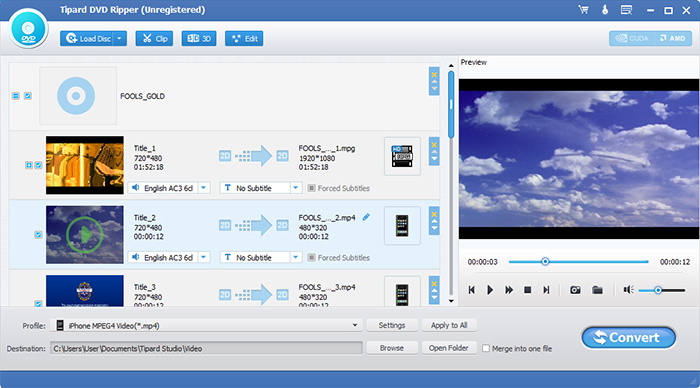This screenshot has width=700, height=388.
Task: Open the snapshot folder icon
Action: (597, 290)
